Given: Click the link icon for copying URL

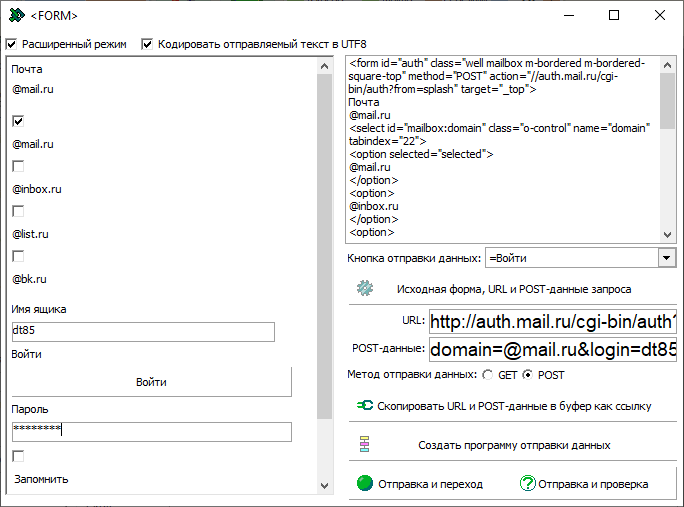Looking at the screenshot, I should (365, 405).
